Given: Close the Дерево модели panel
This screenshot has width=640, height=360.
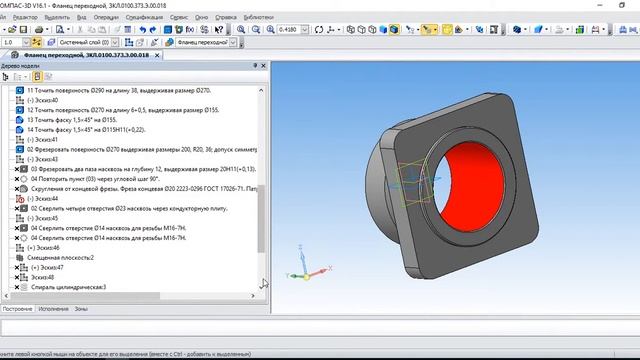Looking at the screenshot, I should click(263, 65).
